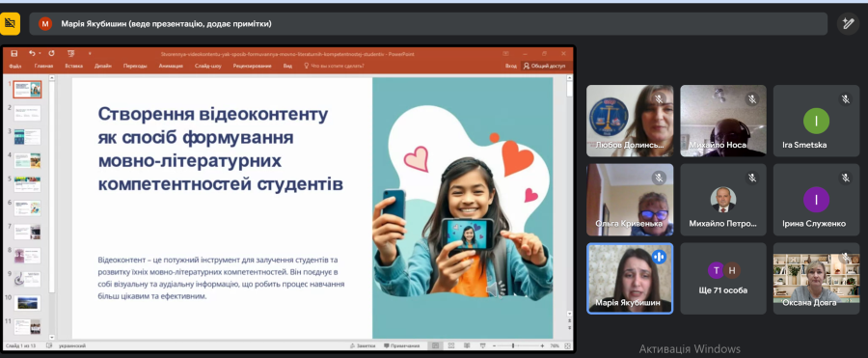Viewport: 868px width, 358px height.
Task: Open the Файл menu
Action: click(x=14, y=66)
